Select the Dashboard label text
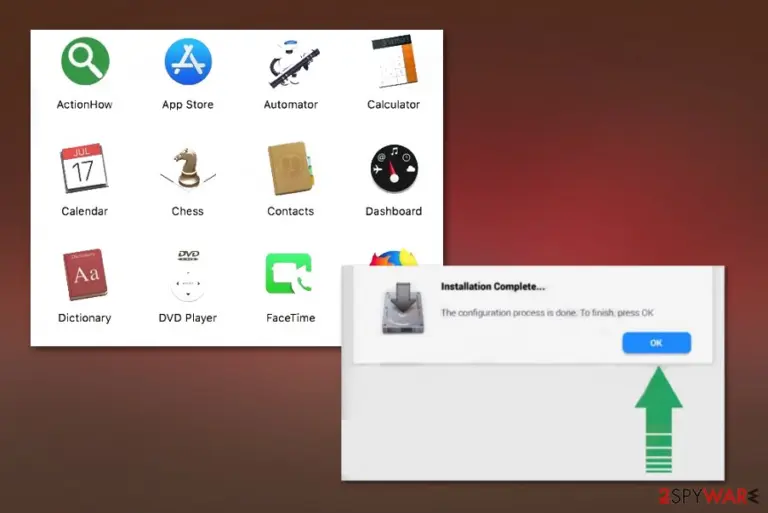The image size is (768, 513). point(394,211)
